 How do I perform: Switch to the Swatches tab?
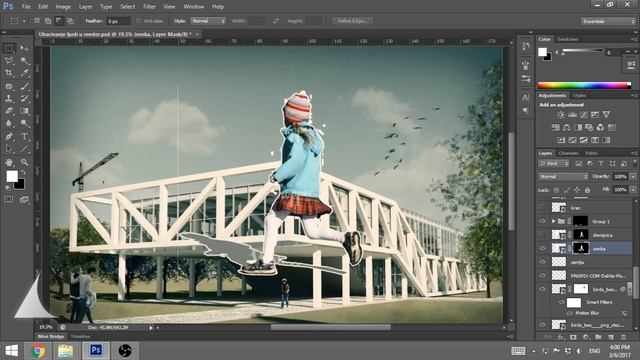click(x=567, y=39)
